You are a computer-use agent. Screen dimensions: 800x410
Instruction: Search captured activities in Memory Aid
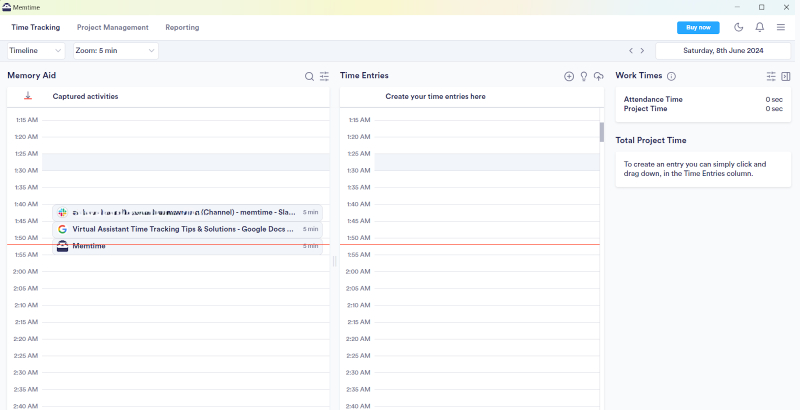(309, 76)
